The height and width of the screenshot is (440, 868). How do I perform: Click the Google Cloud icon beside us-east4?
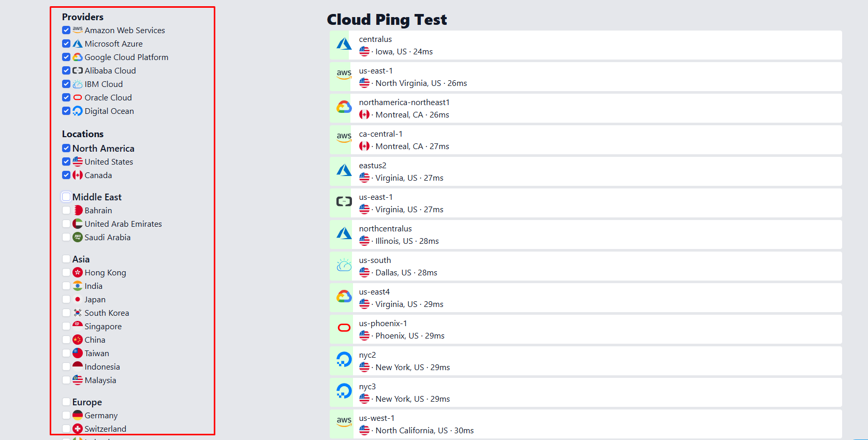[x=344, y=297]
